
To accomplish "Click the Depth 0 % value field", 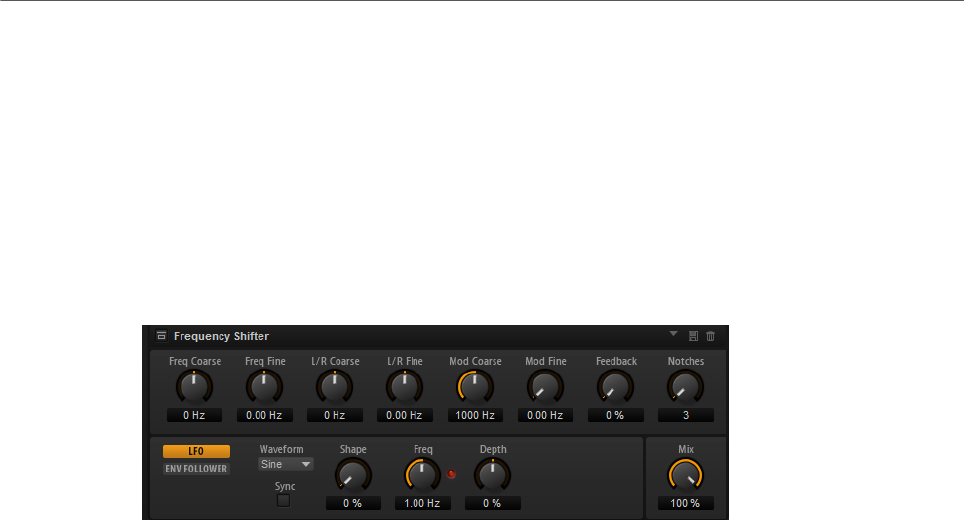I will tap(492, 503).
